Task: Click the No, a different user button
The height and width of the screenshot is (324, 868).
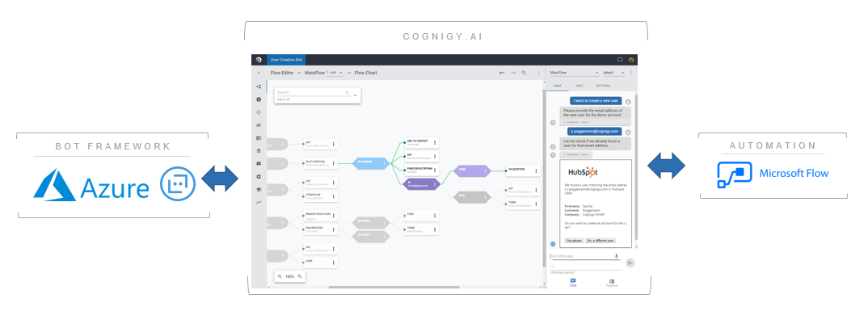Action: tap(600, 240)
